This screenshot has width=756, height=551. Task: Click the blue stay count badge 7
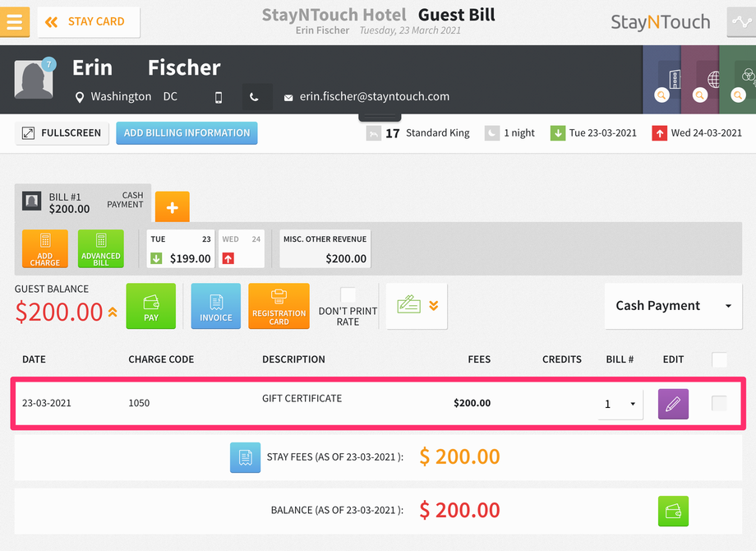(x=48, y=64)
